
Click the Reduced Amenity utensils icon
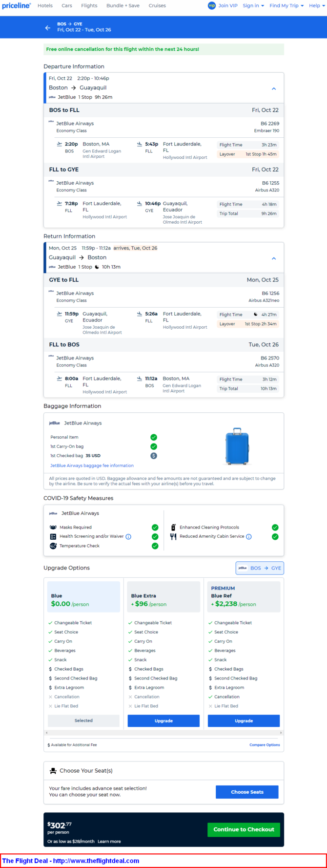[173, 536]
